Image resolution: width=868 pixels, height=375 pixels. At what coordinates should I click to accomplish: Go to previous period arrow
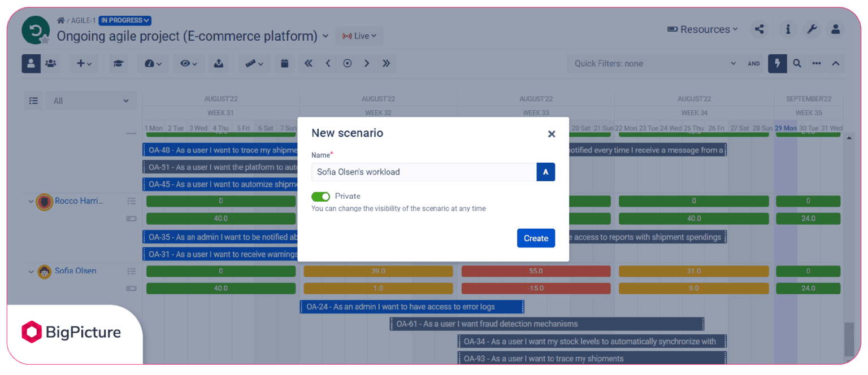(x=328, y=63)
